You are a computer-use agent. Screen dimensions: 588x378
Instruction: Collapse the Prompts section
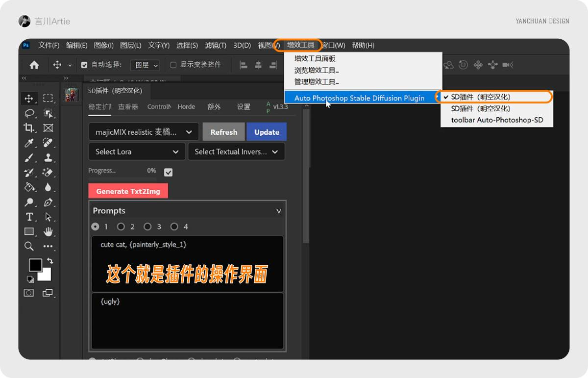coord(279,211)
